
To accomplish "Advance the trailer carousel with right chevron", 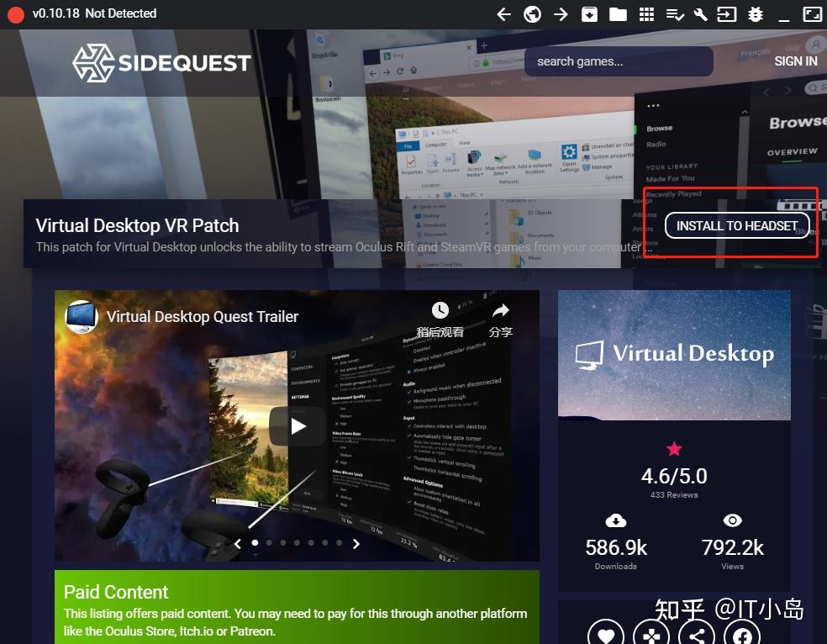I will click(x=356, y=544).
